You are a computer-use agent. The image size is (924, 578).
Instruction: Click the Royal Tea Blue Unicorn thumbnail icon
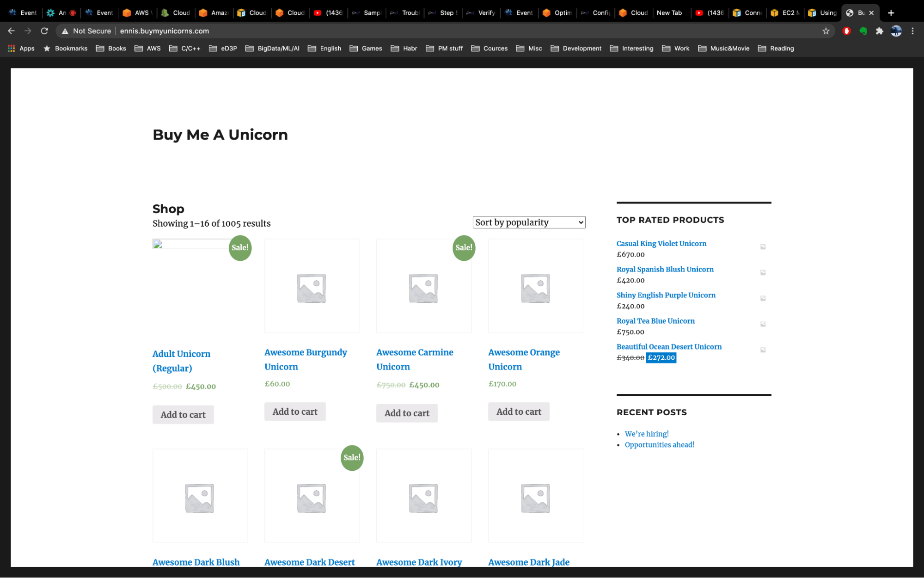[x=763, y=324]
